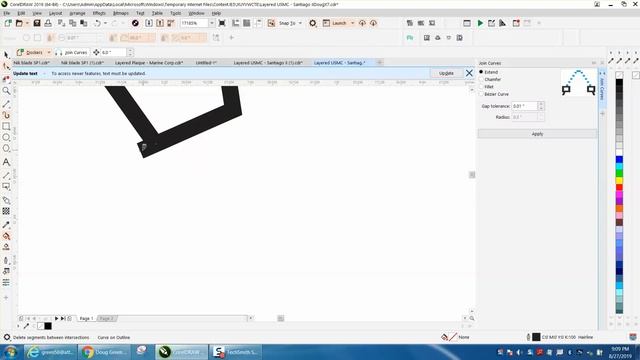
Task: Pick the blue swatch in color palette
Action: [x=619, y=159]
